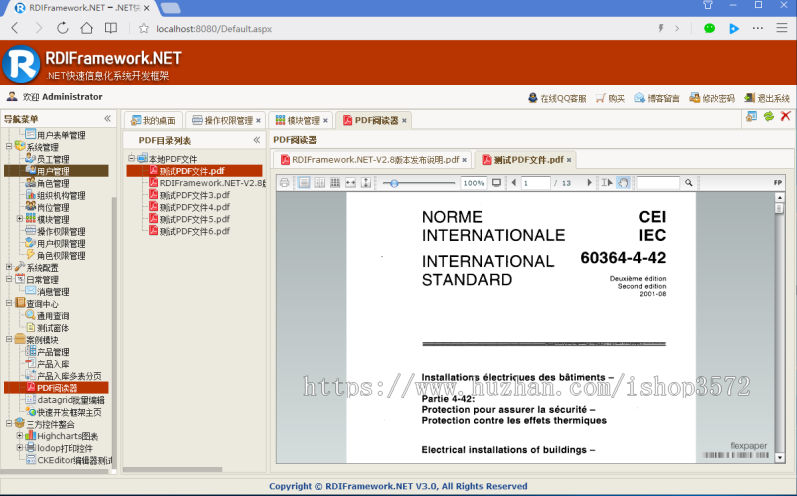The height and width of the screenshot is (496, 797).
Task: Open 角色管理 in navigation tree
Action: pyautogui.click(x=53, y=183)
